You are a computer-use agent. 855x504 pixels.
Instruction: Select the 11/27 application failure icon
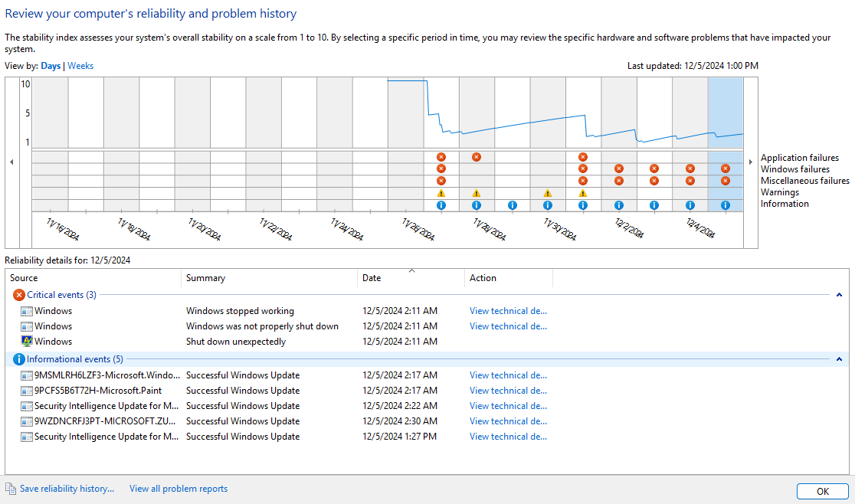pos(441,157)
